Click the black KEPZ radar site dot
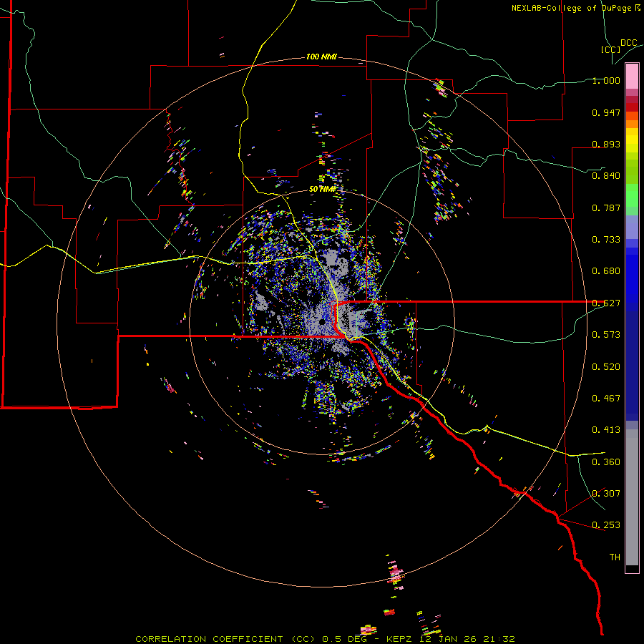 pos(322,322)
